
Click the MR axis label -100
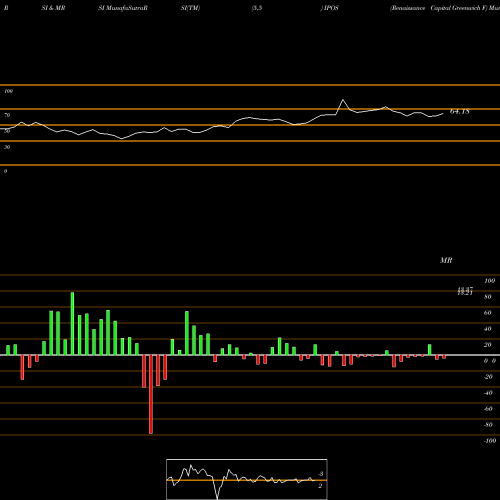490,441
